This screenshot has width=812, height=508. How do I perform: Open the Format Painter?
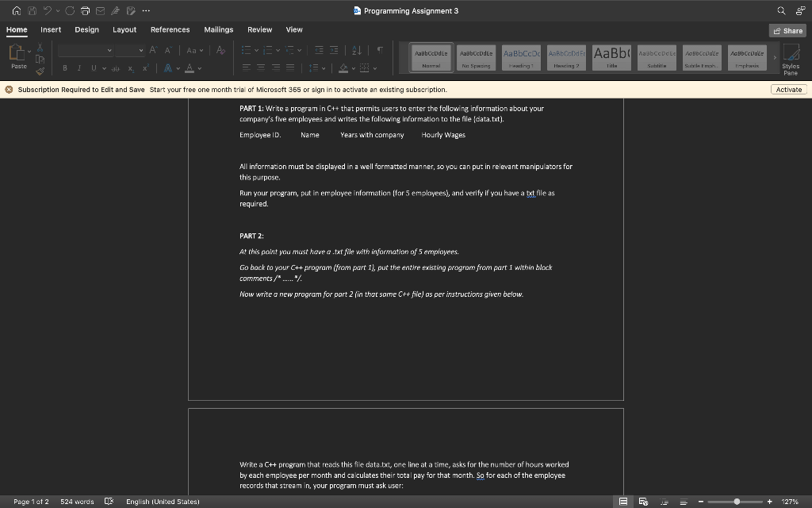pos(40,69)
